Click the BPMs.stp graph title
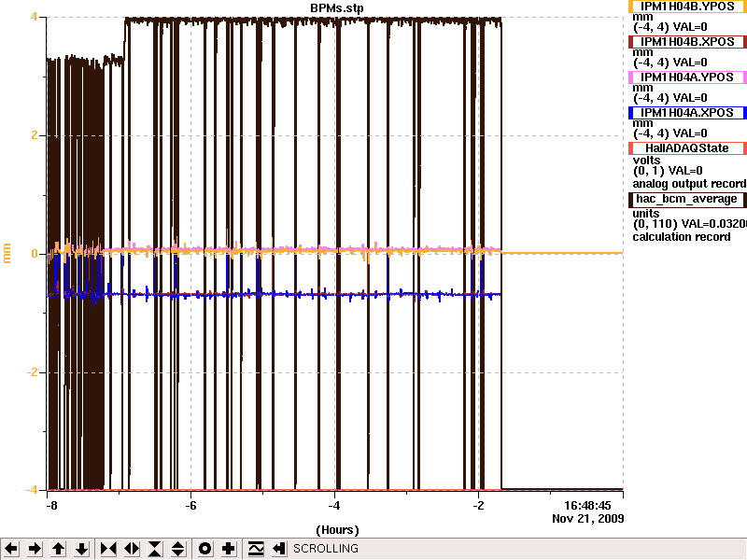 coord(337,8)
